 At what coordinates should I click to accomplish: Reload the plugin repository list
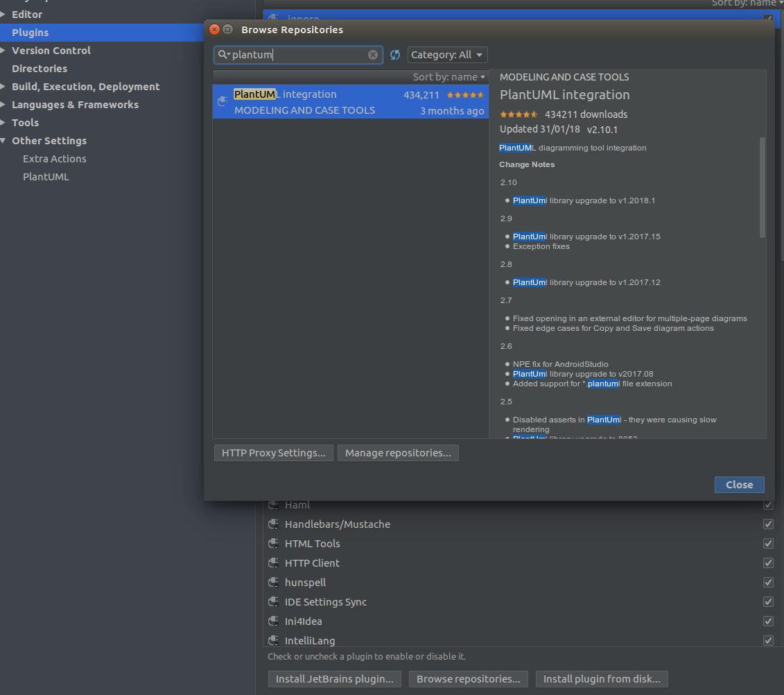click(395, 55)
